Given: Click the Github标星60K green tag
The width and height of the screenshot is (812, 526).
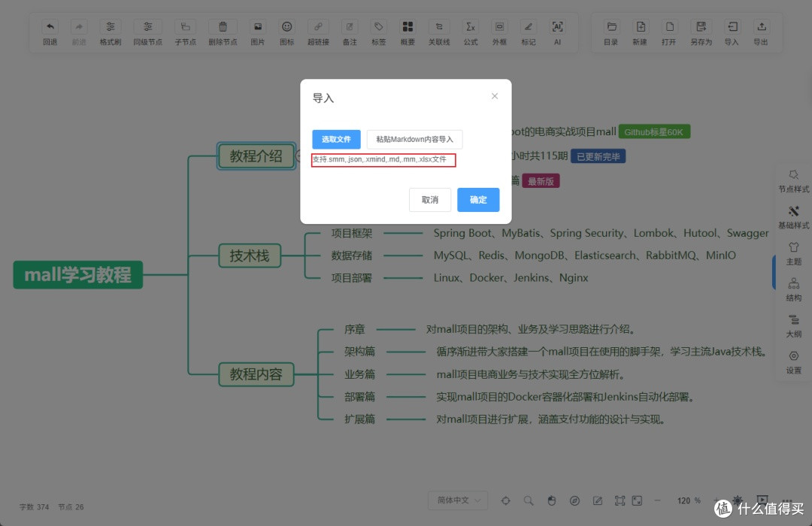Looking at the screenshot, I should (654, 132).
